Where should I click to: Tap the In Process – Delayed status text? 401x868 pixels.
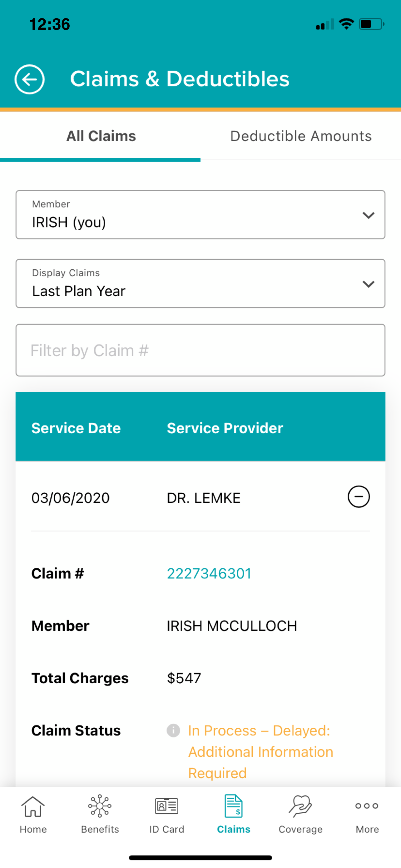click(260, 752)
